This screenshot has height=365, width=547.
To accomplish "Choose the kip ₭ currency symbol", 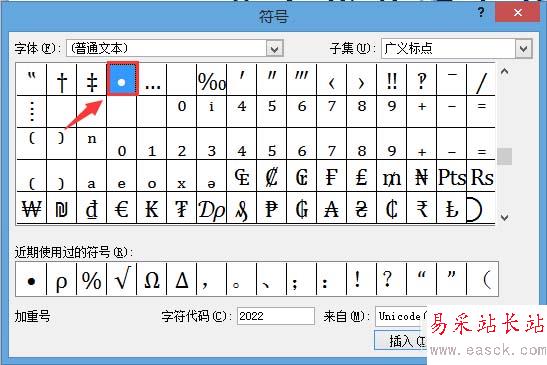I will point(152,208).
